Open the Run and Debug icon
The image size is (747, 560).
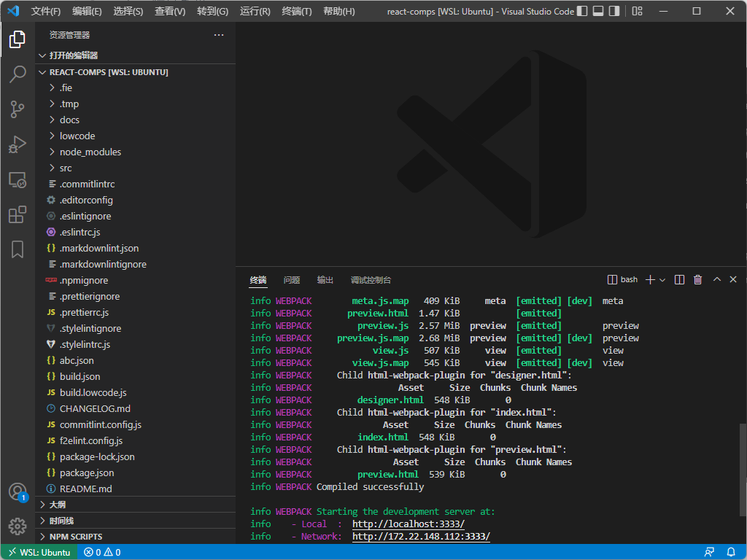pyautogui.click(x=18, y=144)
